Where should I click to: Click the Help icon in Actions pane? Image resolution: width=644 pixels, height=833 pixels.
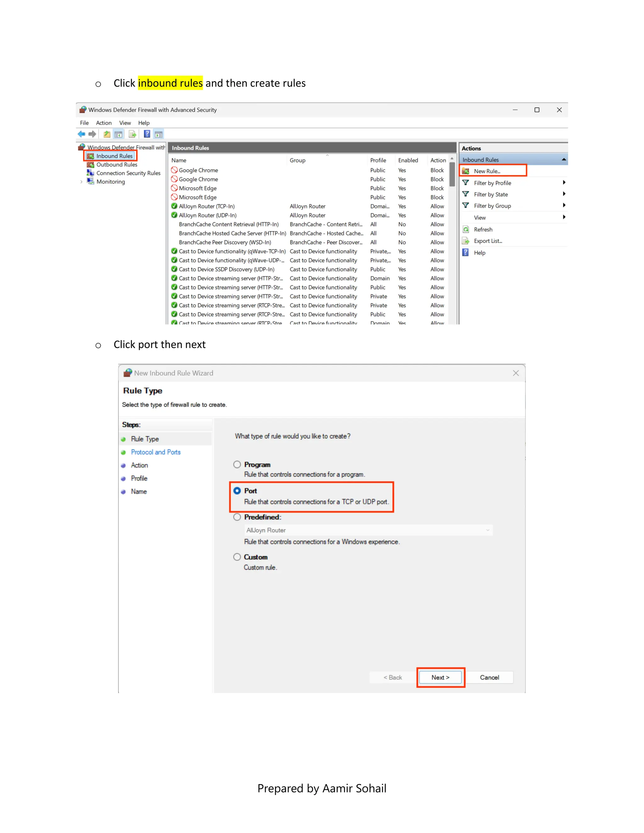[x=466, y=252]
